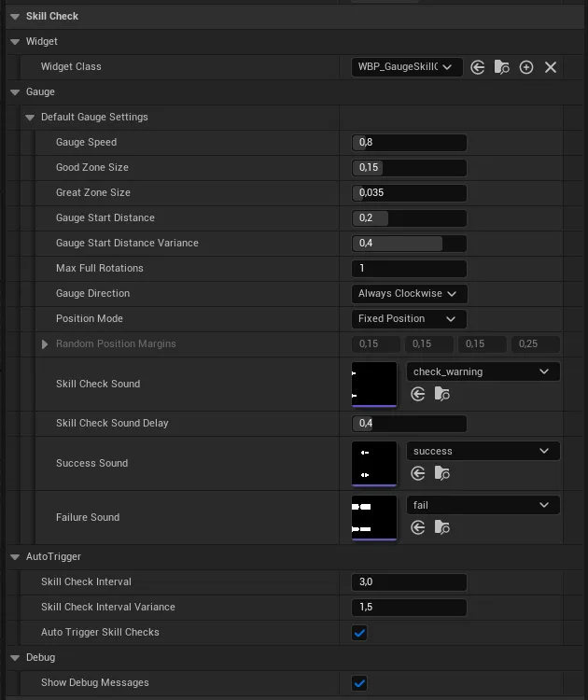Use selected asset for Success Sound
Screen dimensions: 588x700
(418, 473)
